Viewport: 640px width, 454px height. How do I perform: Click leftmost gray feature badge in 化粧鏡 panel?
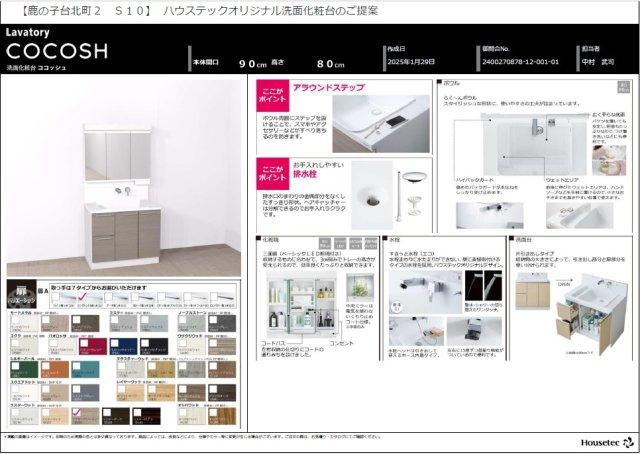click(325, 243)
